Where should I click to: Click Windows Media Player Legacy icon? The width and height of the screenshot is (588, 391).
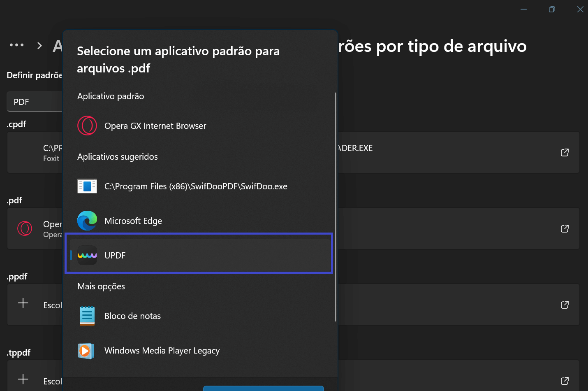tap(86, 351)
